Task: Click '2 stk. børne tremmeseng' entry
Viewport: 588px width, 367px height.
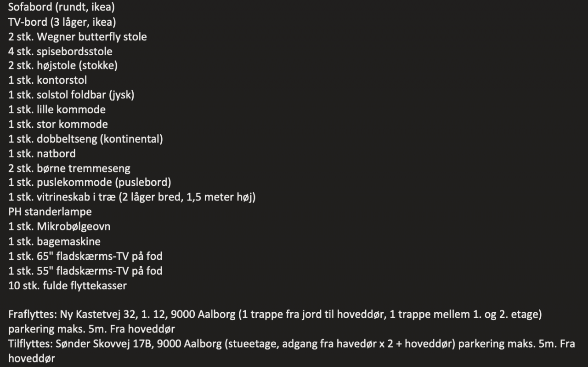Action: pyautogui.click(x=69, y=168)
